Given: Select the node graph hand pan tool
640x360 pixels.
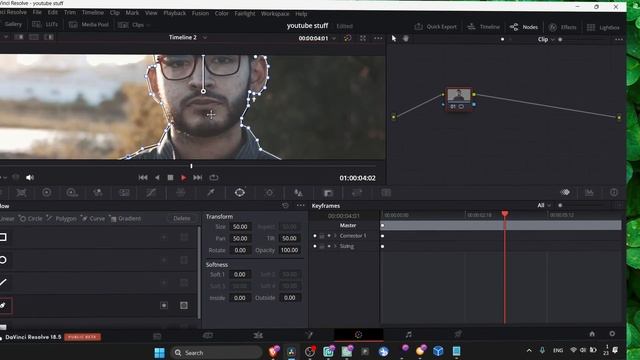Looking at the screenshot, I should 406,38.
